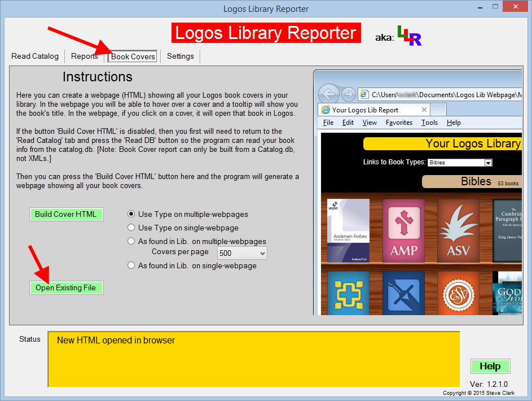Click the Copyright 2015 Steve Clark text
532x401 pixels.
coord(479,393)
